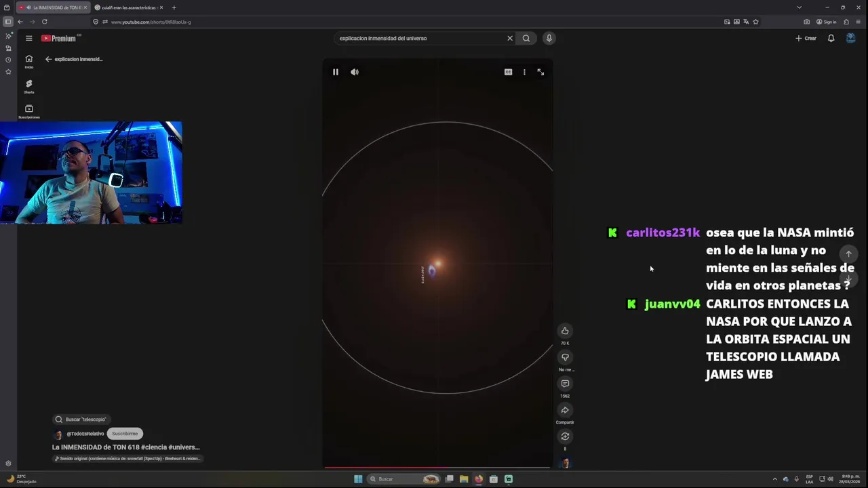This screenshot has width=868, height=488.
Task: Click the Compartir share arrow icon
Action: coord(565,410)
